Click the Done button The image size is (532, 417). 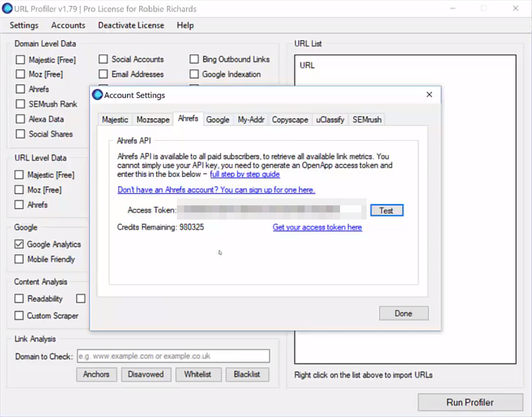pyautogui.click(x=403, y=313)
